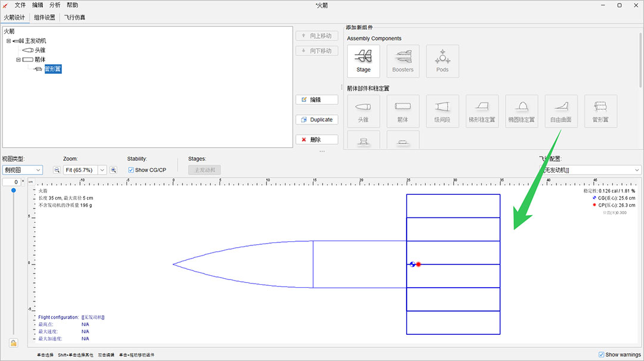Click the 主发动机 stage toggle button
644x361 pixels.
click(205, 170)
